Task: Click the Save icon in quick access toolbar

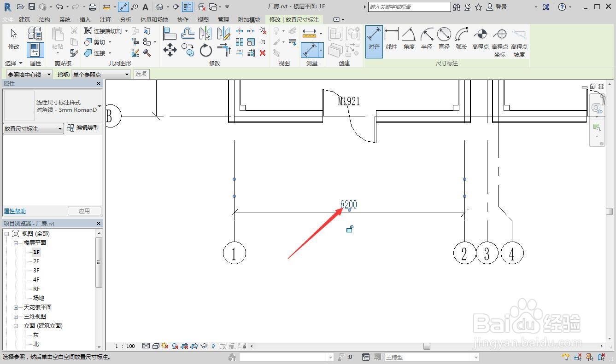Action: 32,7
